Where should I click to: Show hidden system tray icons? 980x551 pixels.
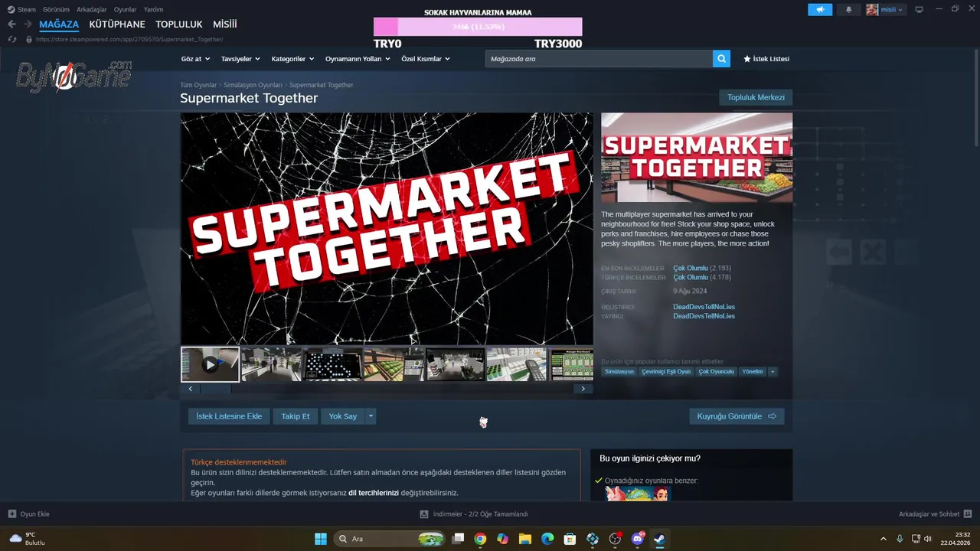884,539
